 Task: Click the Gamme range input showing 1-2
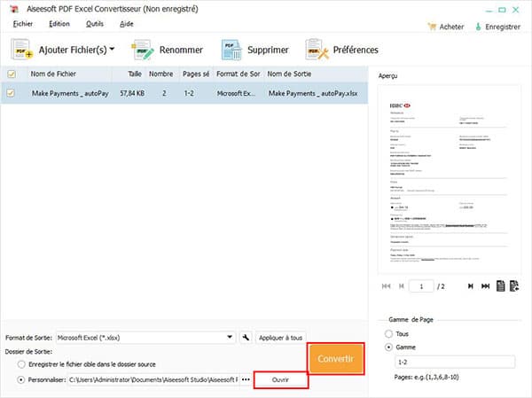click(x=455, y=362)
